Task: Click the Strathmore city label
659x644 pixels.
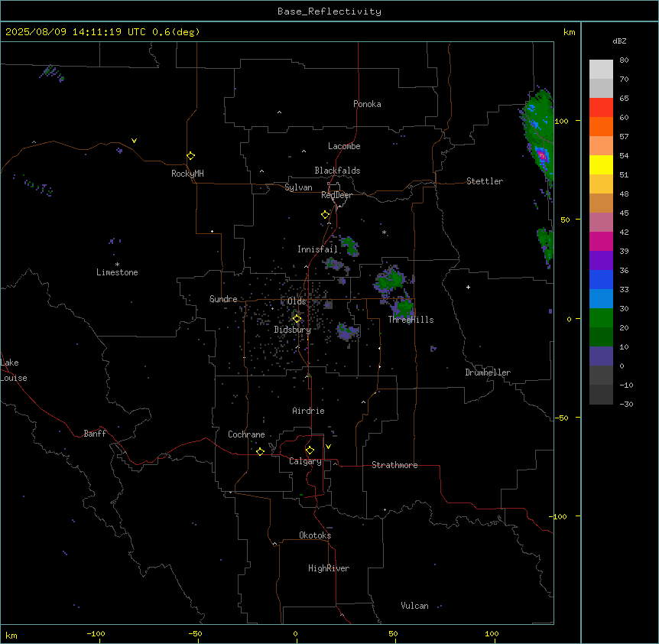Action: point(394,465)
